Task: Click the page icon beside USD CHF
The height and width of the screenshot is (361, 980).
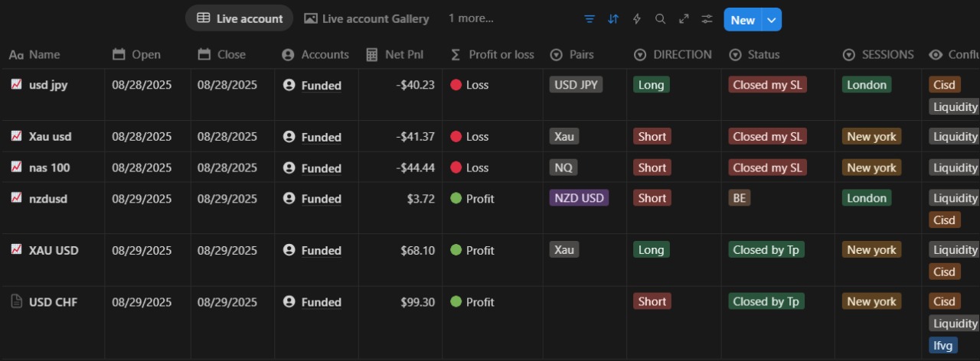Action: (x=16, y=301)
